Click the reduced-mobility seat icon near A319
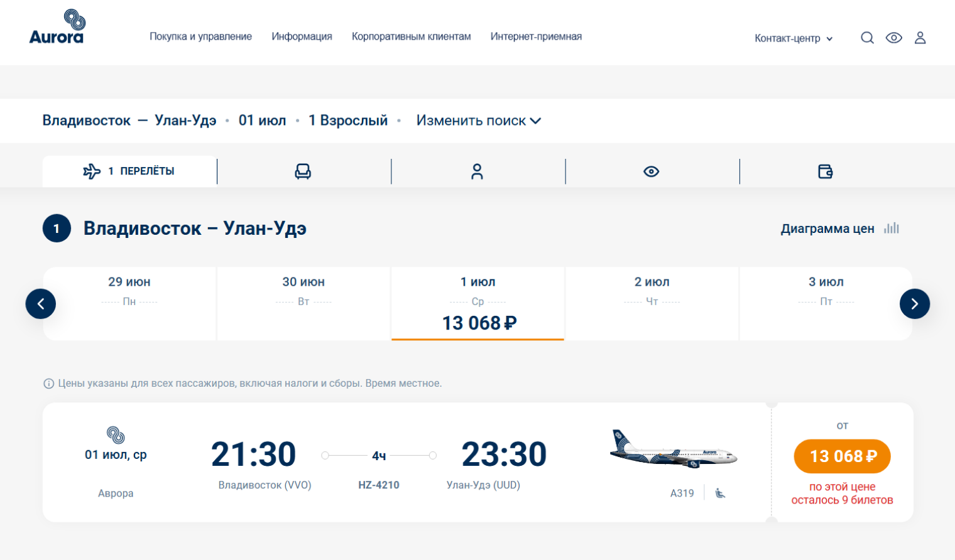955x560 pixels. (x=720, y=493)
